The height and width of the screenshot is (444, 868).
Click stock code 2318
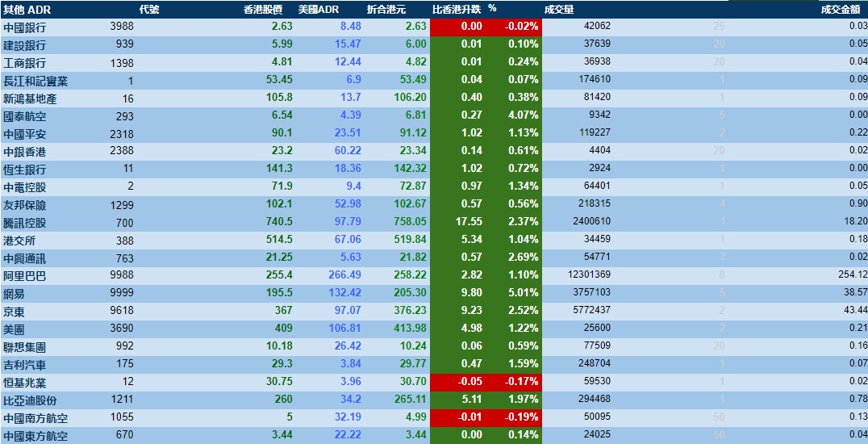coord(122,133)
